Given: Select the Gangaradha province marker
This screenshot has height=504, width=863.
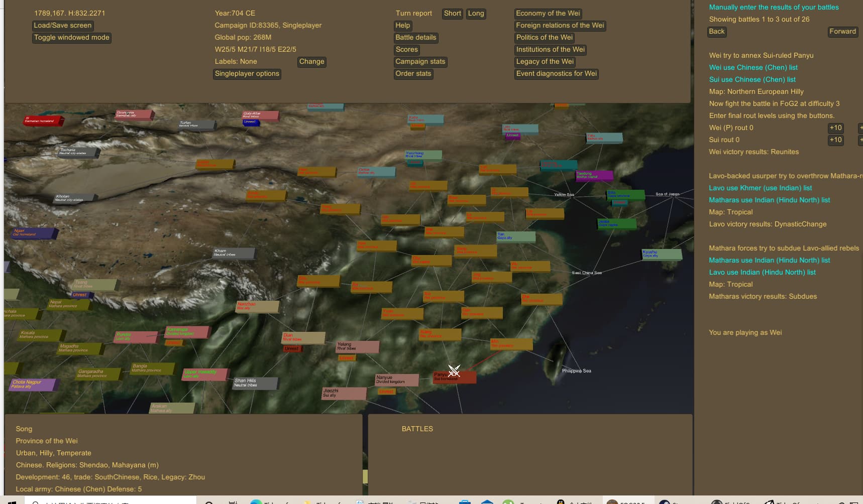Looking at the screenshot, I should [98, 373].
